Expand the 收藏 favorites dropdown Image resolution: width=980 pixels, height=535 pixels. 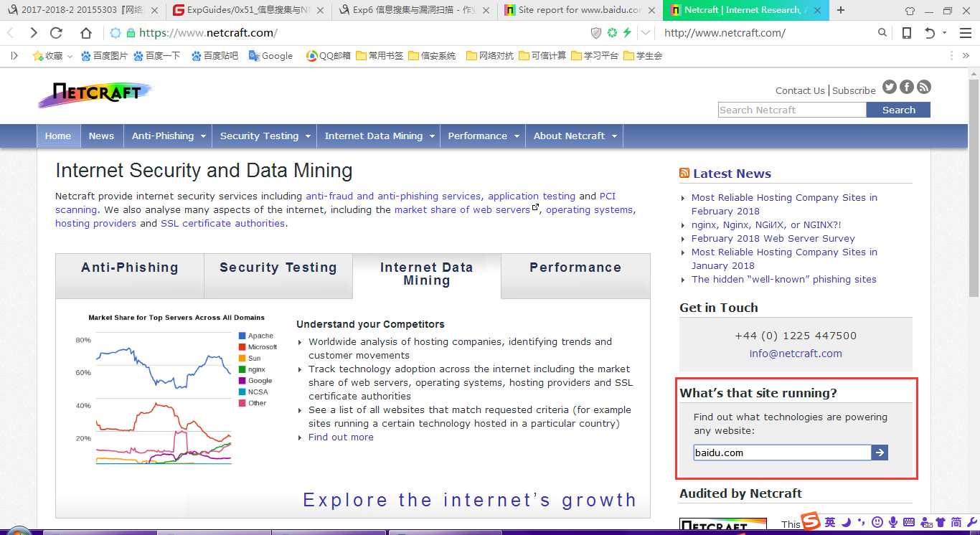70,56
